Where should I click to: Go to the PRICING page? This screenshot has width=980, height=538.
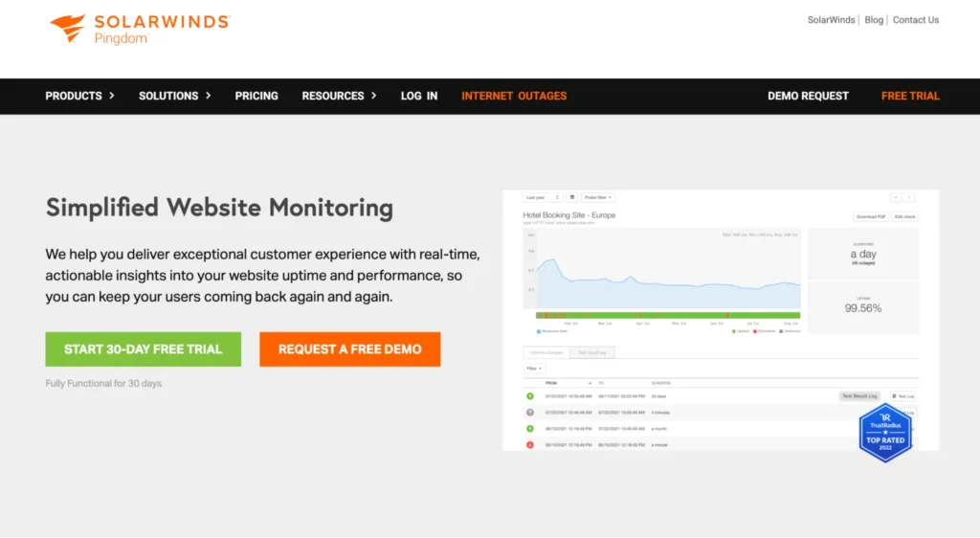pyautogui.click(x=256, y=96)
